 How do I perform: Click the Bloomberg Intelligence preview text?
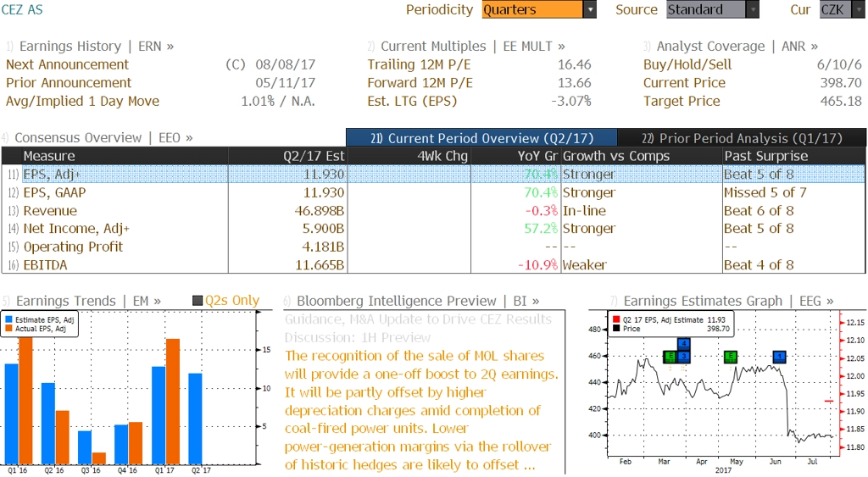[420, 411]
